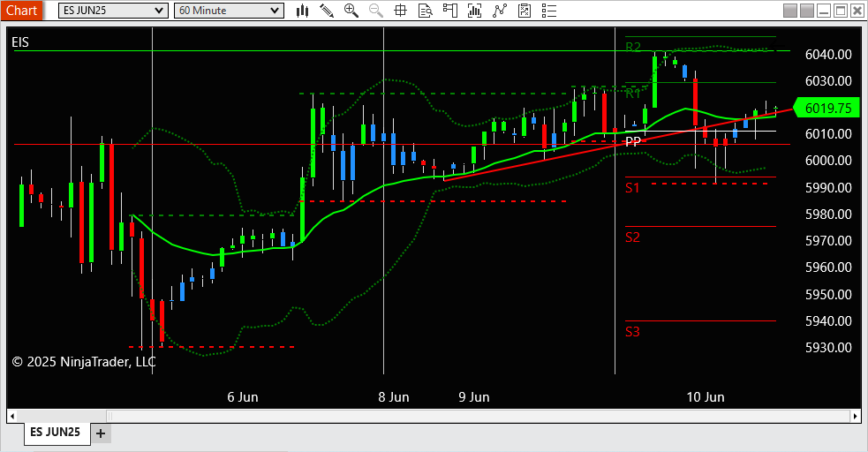
Task: Click the scrollbar left arrow
Action: pyautogui.click(x=12, y=416)
